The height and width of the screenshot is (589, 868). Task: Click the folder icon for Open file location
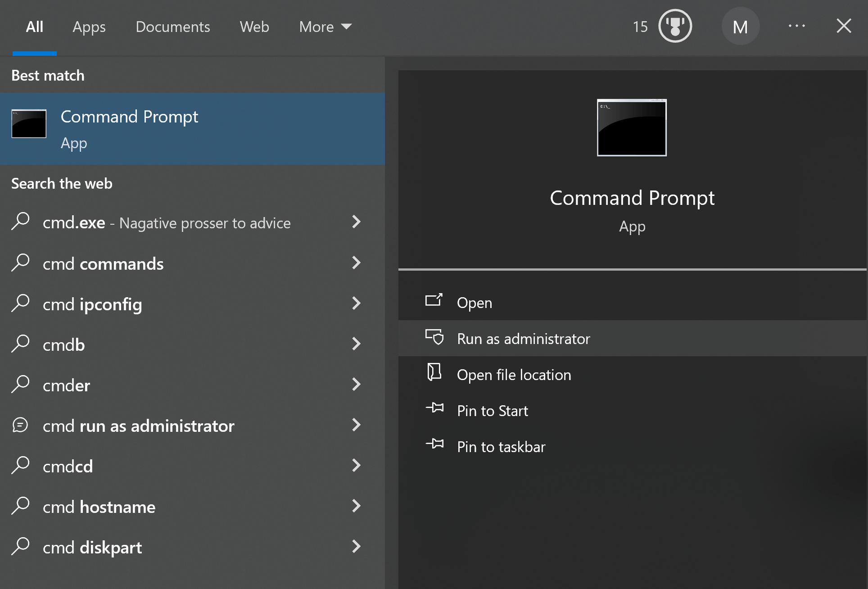click(x=434, y=373)
